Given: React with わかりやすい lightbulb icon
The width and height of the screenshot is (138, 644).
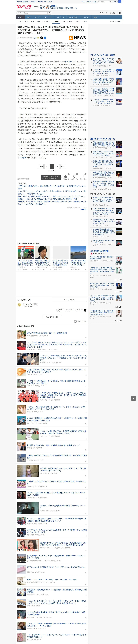Looking at the screenshot, I should point(74,176).
